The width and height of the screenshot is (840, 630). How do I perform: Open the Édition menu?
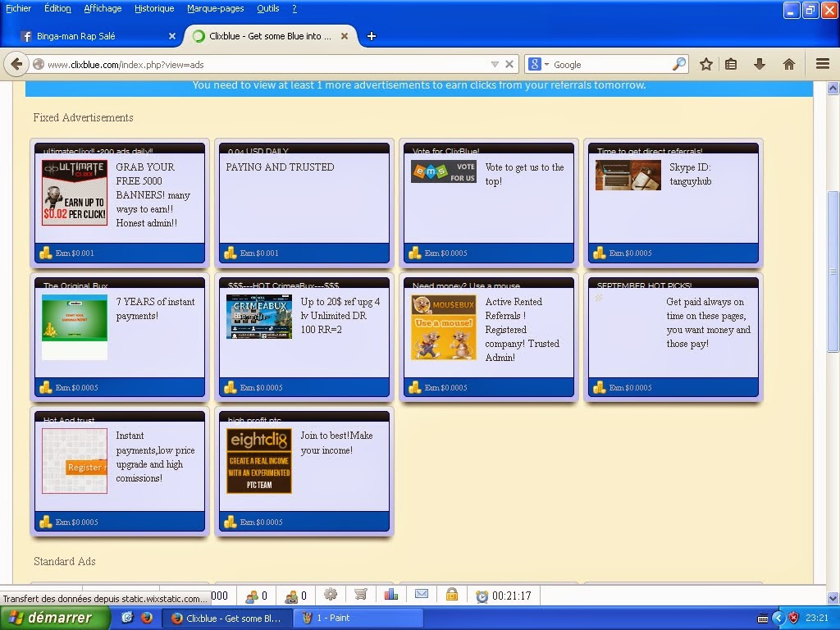pos(57,8)
